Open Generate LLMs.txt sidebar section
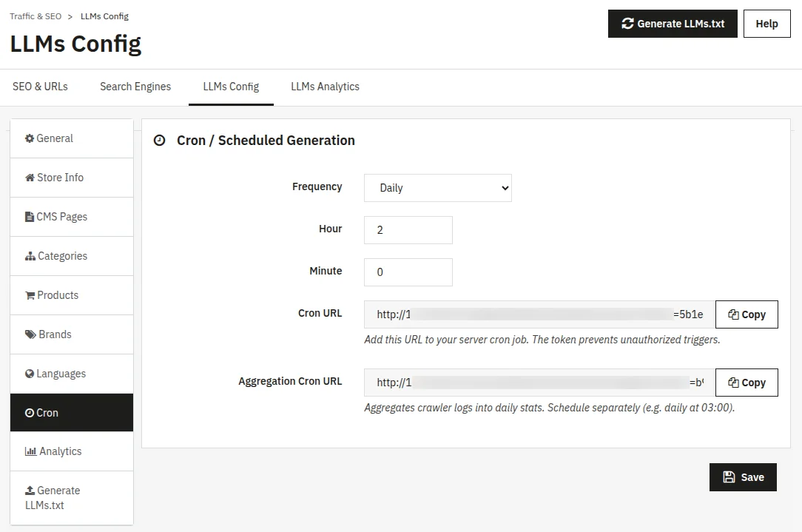 click(72, 498)
